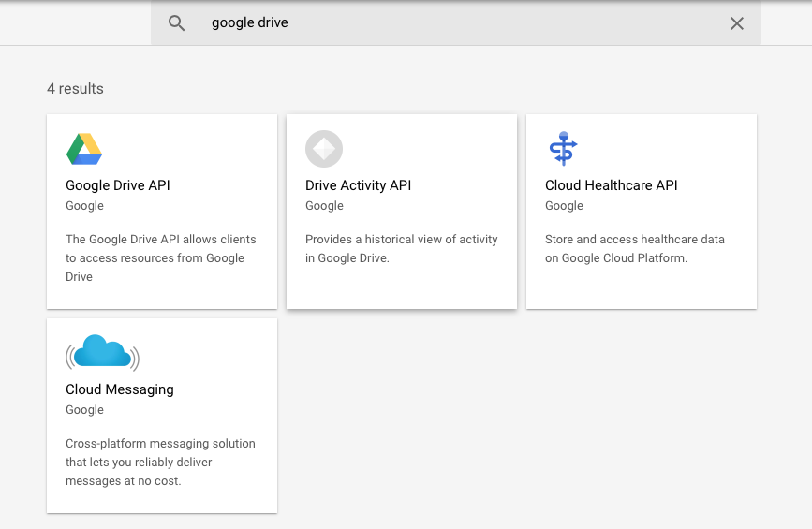This screenshot has width=812, height=529.
Task: Click the Google Drive API description text
Action: tap(160, 258)
